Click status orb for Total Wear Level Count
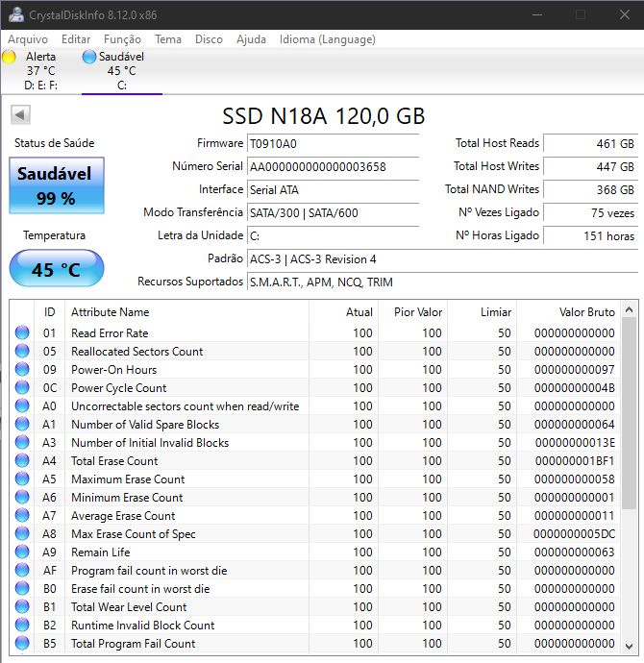644x663 pixels. 22,606
